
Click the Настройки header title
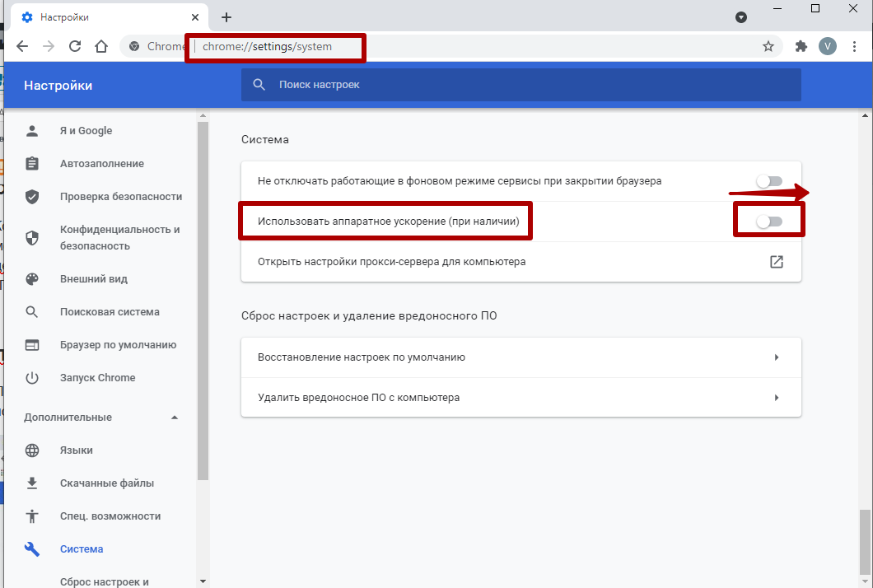(x=58, y=85)
